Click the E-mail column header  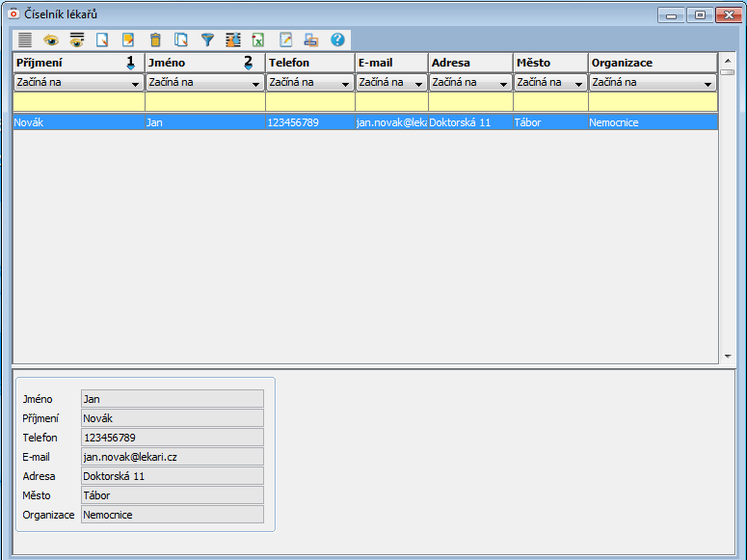tap(390, 63)
